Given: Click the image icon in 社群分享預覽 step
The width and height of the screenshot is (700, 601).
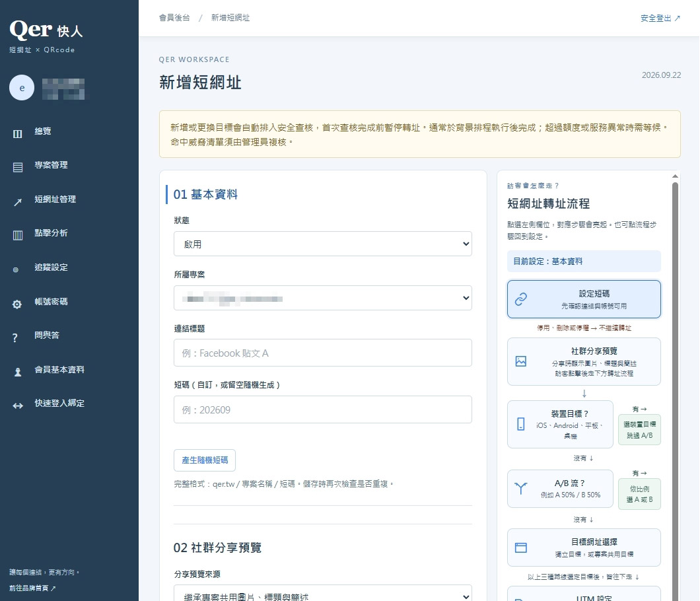Looking at the screenshot, I should [521, 361].
